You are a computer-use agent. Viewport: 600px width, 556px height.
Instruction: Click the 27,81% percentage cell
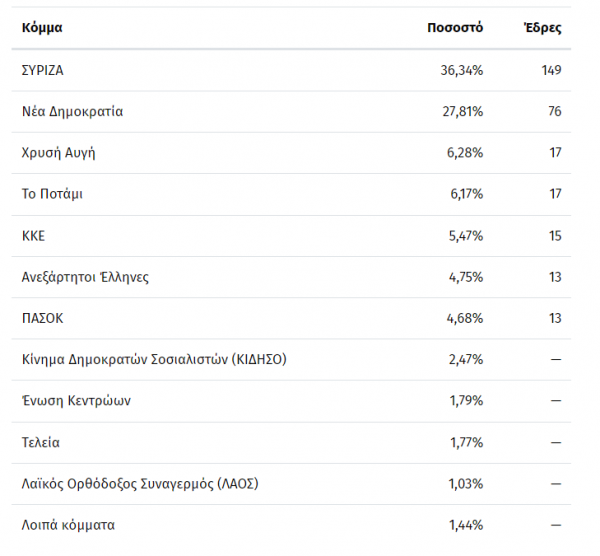click(462, 112)
